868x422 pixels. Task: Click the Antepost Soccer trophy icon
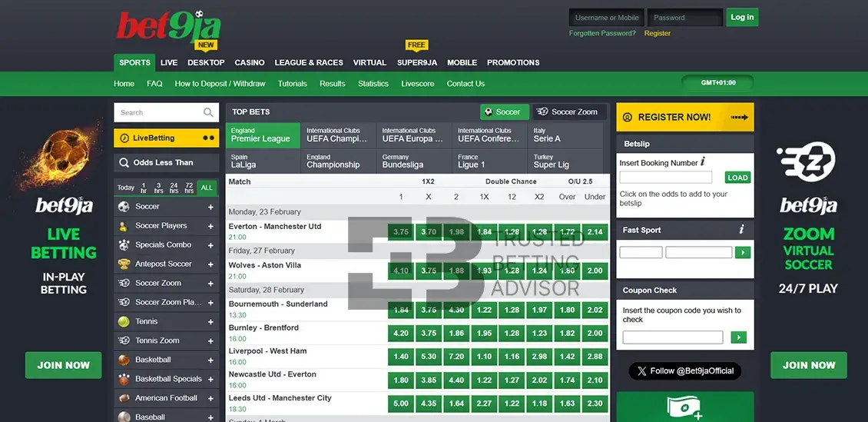(x=124, y=264)
